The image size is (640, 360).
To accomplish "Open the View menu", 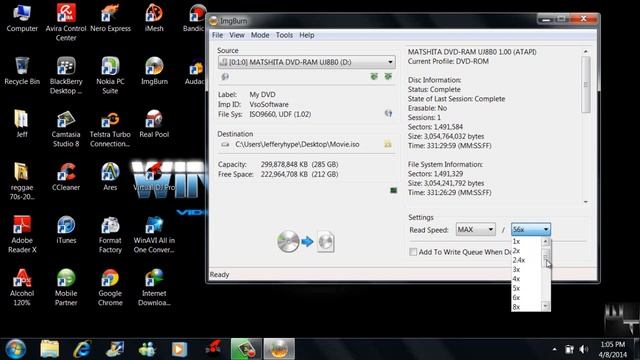I will (x=237, y=35).
